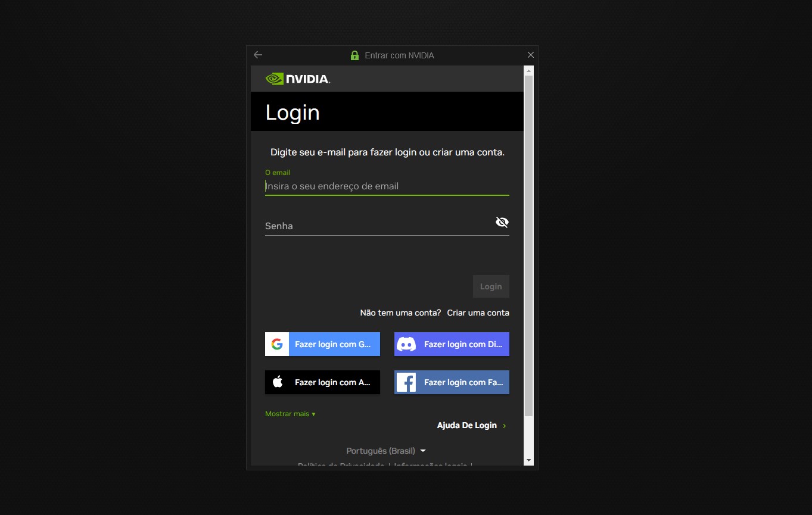
Task: Focus the email address input field
Action: point(387,186)
